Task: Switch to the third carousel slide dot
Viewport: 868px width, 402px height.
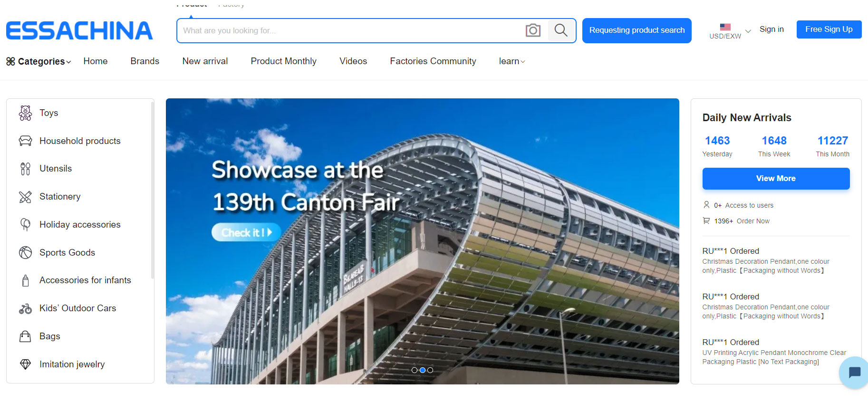Action: (x=430, y=370)
